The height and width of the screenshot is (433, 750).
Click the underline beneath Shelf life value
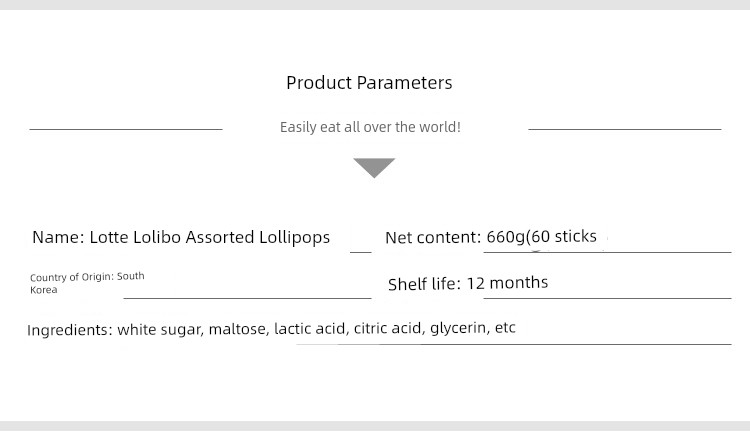(607, 298)
